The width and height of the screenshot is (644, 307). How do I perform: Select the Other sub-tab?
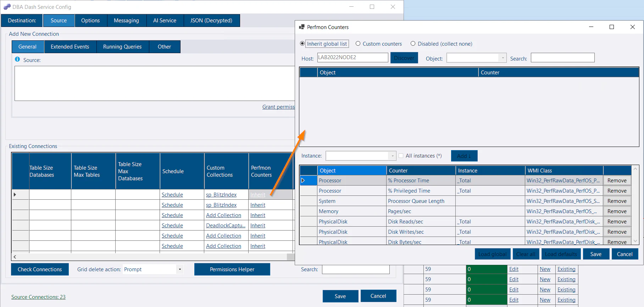[x=164, y=47]
